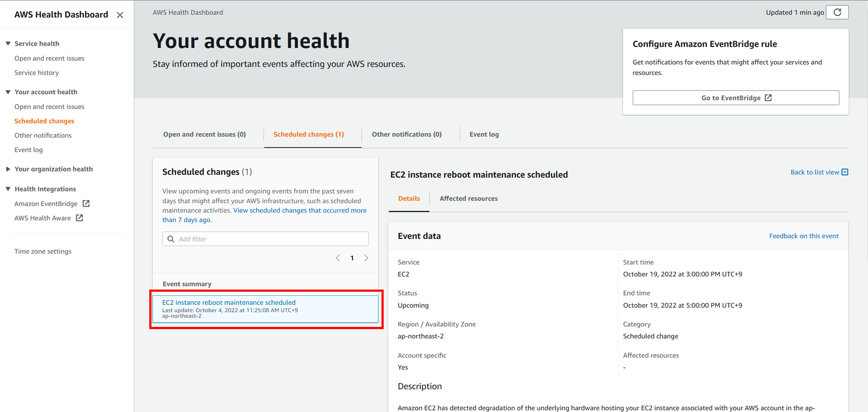Viewport: 868px width, 412px height.
Task: Collapse the Your account health section
Action: tap(8, 92)
